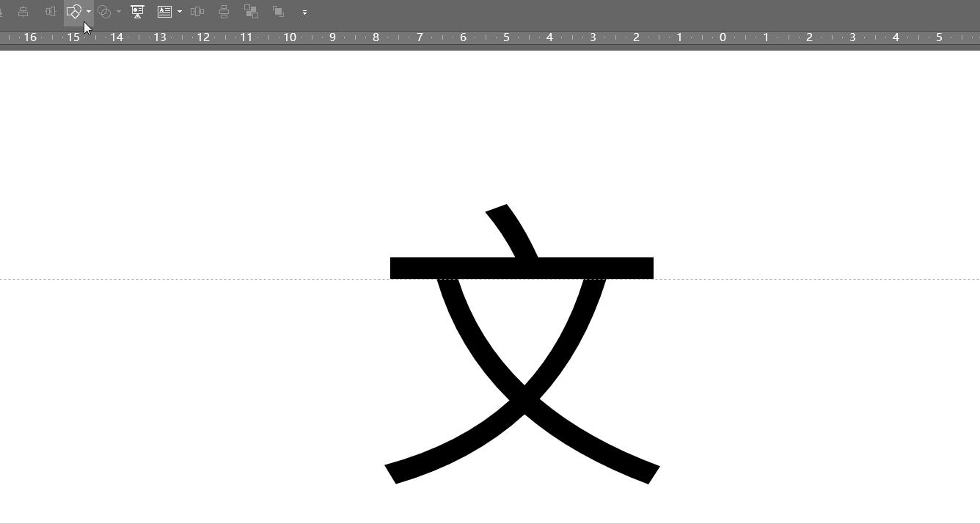This screenshot has height=524, width=980.
Task: Insert a text box from the toolbar
Action: pos(164,12)
